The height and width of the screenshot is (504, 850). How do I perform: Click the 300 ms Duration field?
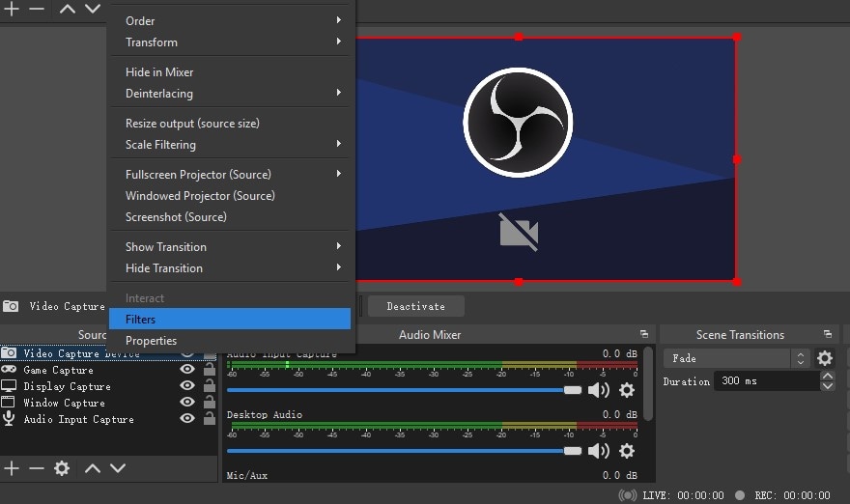767,381
